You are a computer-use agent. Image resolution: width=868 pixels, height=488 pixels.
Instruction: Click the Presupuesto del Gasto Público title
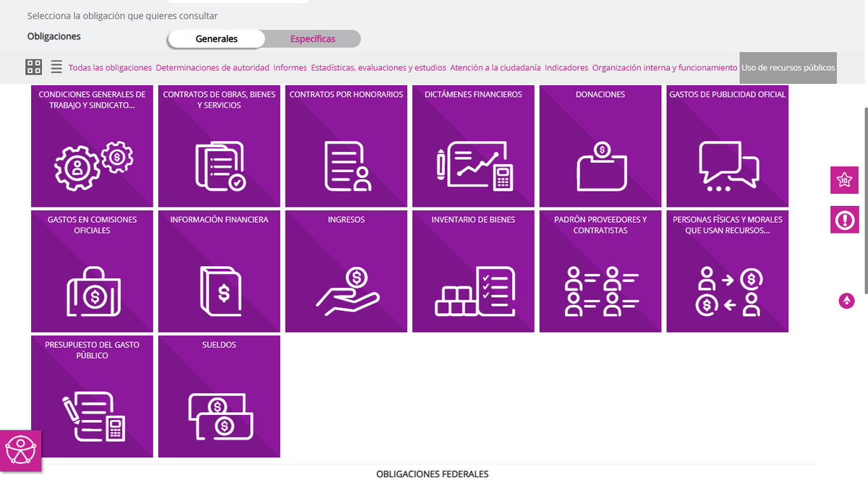click(x=92, y=351)
